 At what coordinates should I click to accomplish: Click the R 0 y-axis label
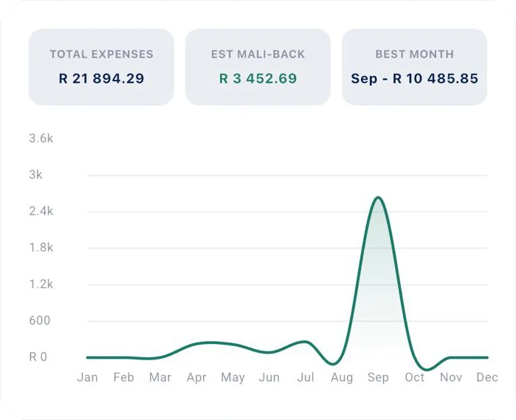coord(38,357)
